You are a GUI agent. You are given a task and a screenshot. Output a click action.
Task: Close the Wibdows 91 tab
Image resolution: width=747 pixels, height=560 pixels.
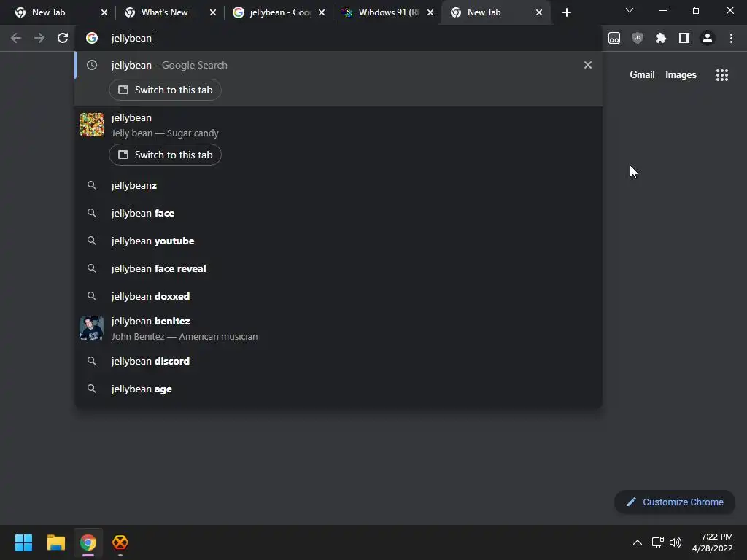pyautogui.click(x=430, y=12)
